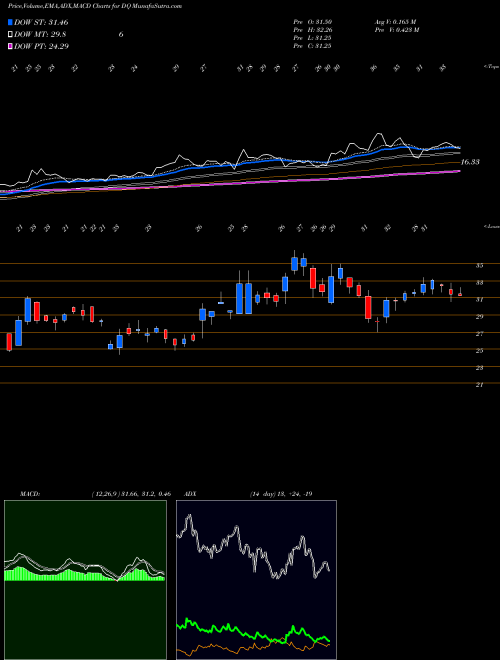Viewport: 500px width, 660px height.
Task: Click the '(14 day) 18, +24, -19' ADX values
Action: [x=281, y=494]
